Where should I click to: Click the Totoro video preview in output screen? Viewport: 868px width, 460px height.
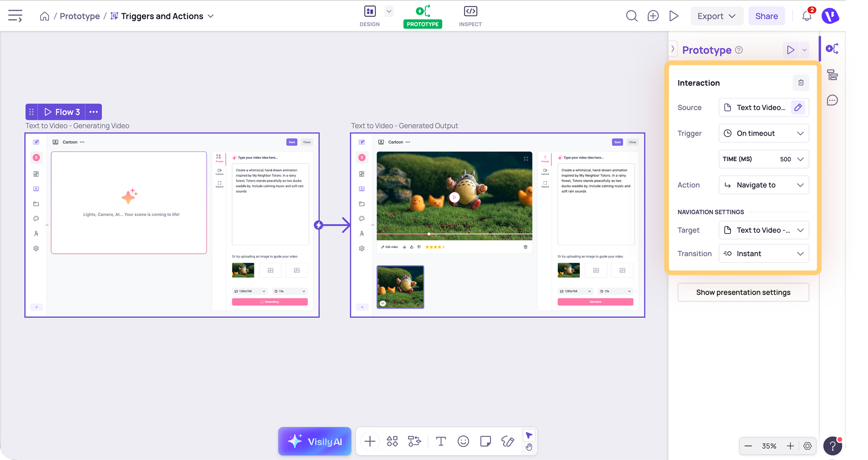(454, 196)
